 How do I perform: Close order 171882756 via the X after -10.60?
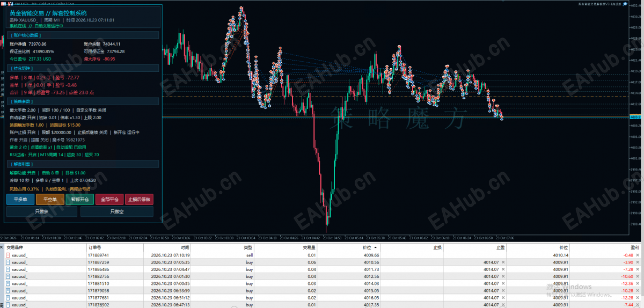coord(638,276)
